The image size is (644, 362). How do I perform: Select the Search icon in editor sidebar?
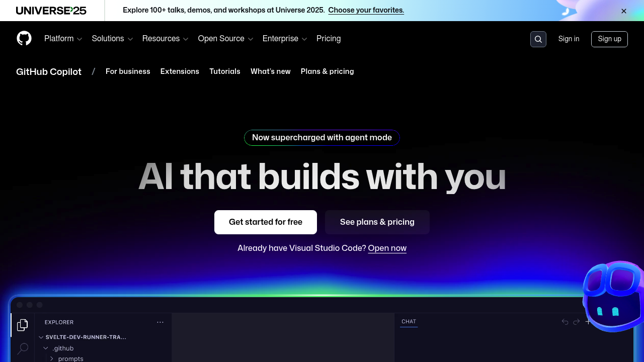(23, 348)
